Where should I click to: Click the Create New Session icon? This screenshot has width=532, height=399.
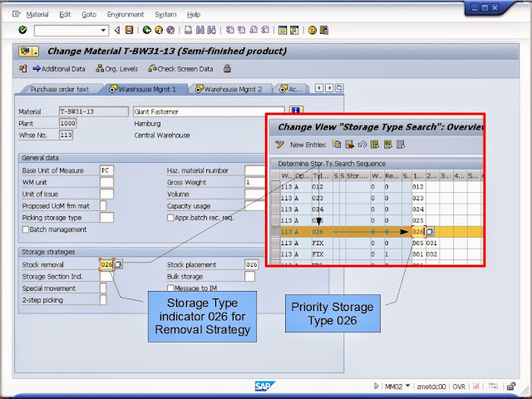pyautogui.click(x=283, y=30)
